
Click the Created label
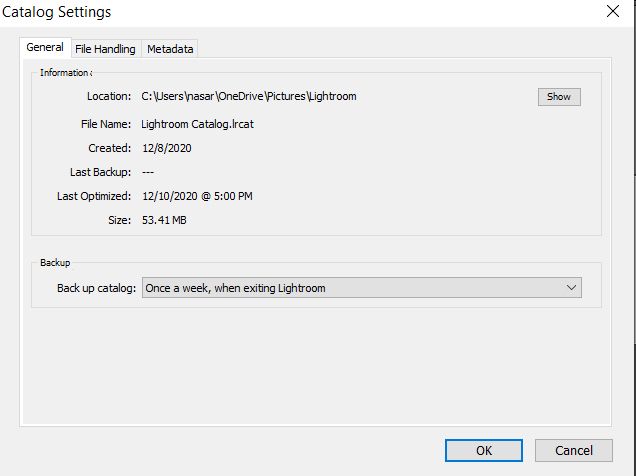click(x=110, y=148)
